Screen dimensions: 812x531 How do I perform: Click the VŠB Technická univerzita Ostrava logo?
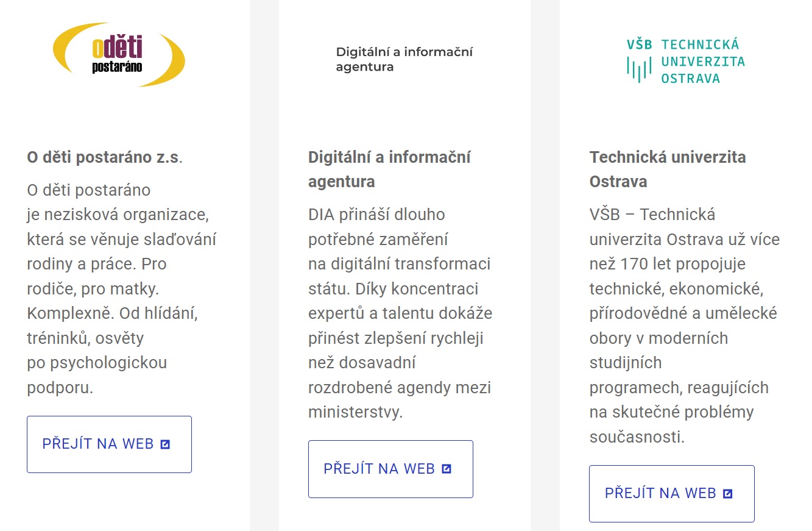coord(685,61)
